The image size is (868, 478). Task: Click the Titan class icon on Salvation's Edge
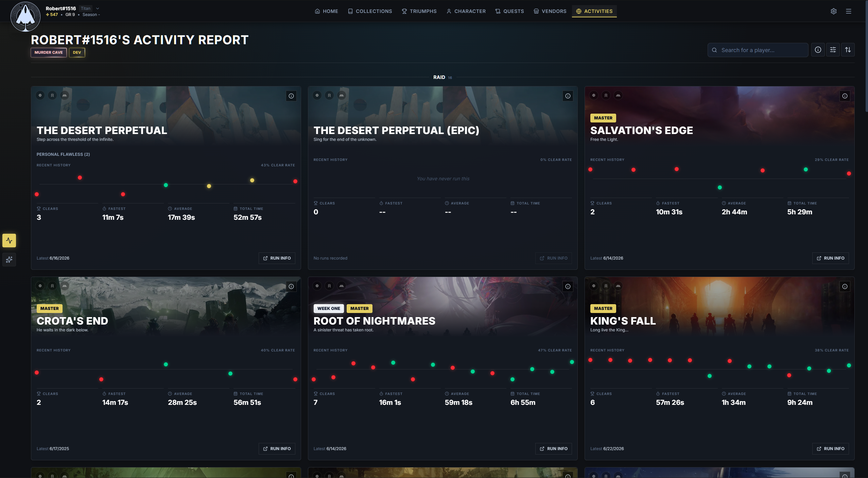(594, 95)
